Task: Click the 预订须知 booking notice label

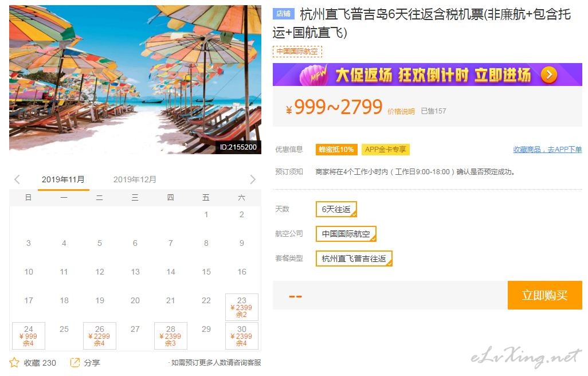Action: pos(289,172)
